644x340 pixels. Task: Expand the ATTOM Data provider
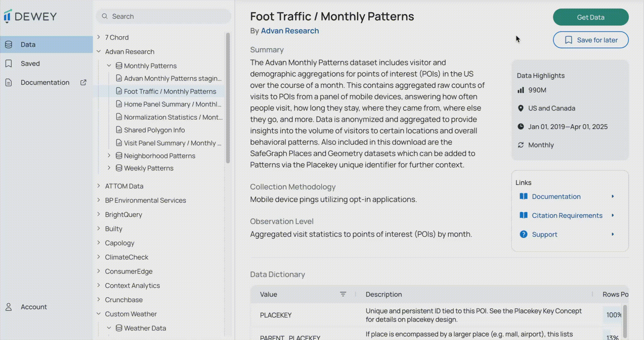(99, 186)
